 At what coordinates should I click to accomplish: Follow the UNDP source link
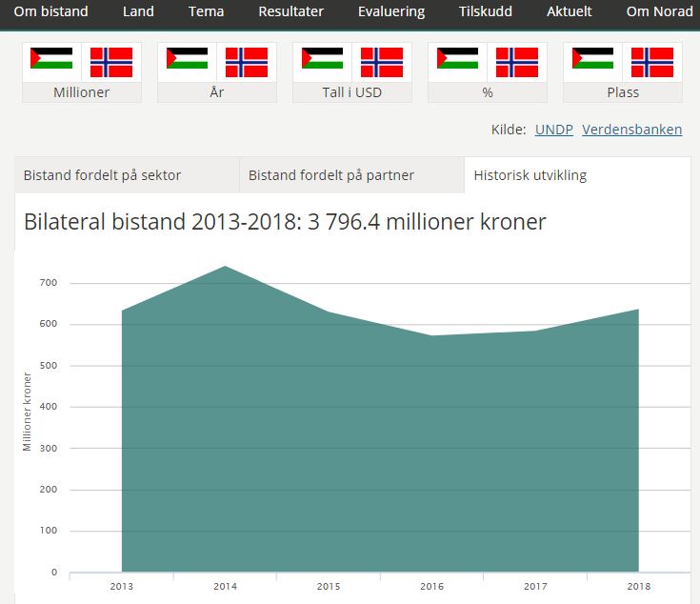tap(553, 130)
